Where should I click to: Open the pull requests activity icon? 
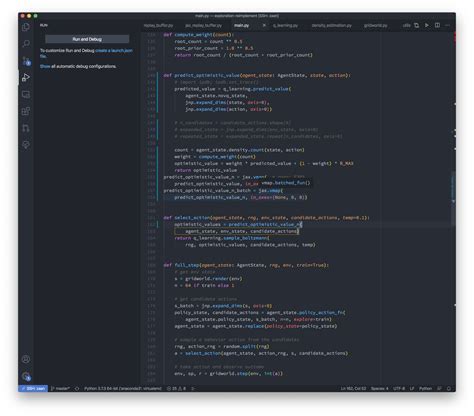pyautogui.click(x=26, y=128)
